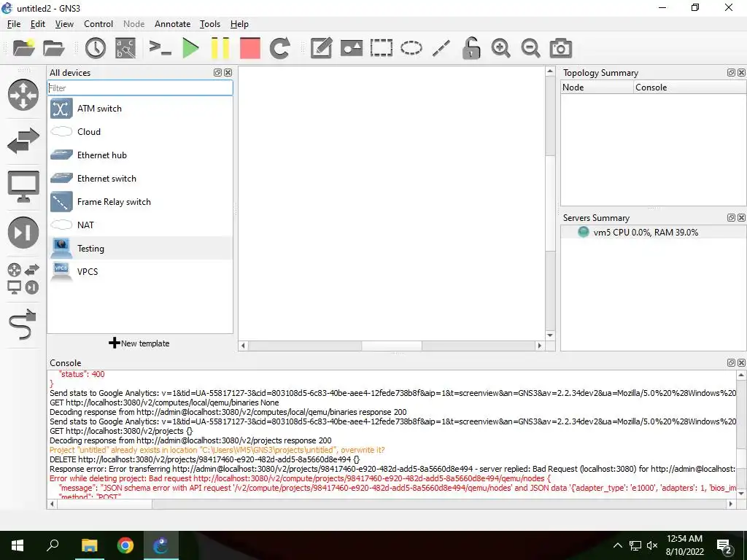Open the Edit menu

38,24
